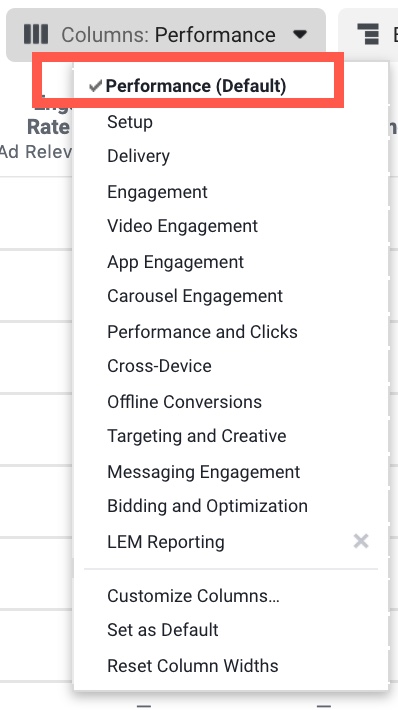Open the Columns: Performance dropdown button
The image size is (398, 710).
[x=166, y=34]
